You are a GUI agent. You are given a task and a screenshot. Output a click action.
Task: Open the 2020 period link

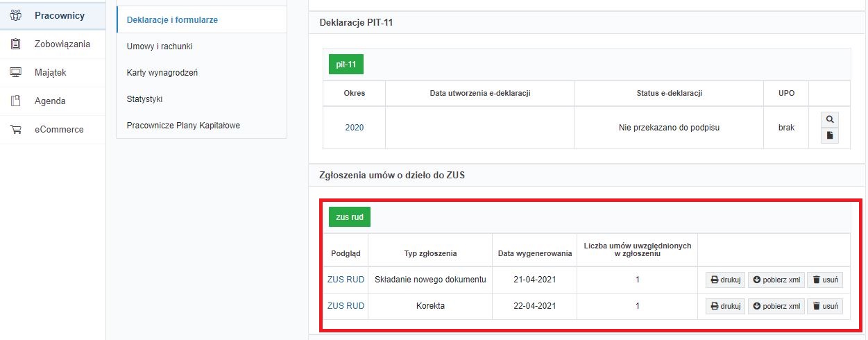(x=355, y=128)
